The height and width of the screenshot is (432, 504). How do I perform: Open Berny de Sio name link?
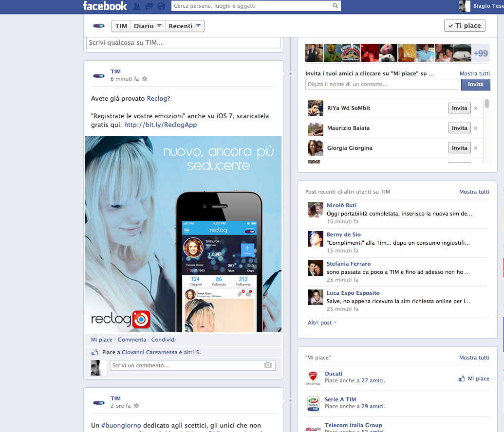[344, 234]
